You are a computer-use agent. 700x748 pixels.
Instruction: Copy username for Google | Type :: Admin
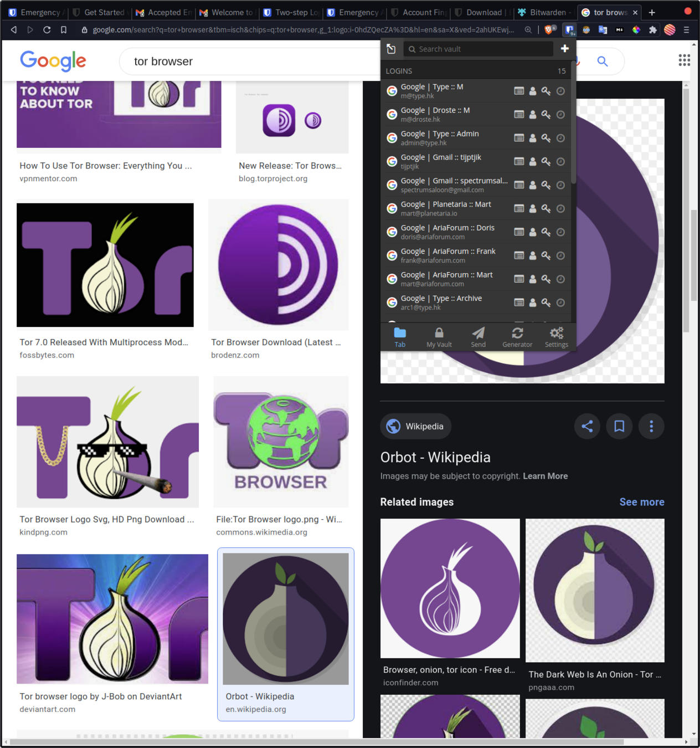533,138
